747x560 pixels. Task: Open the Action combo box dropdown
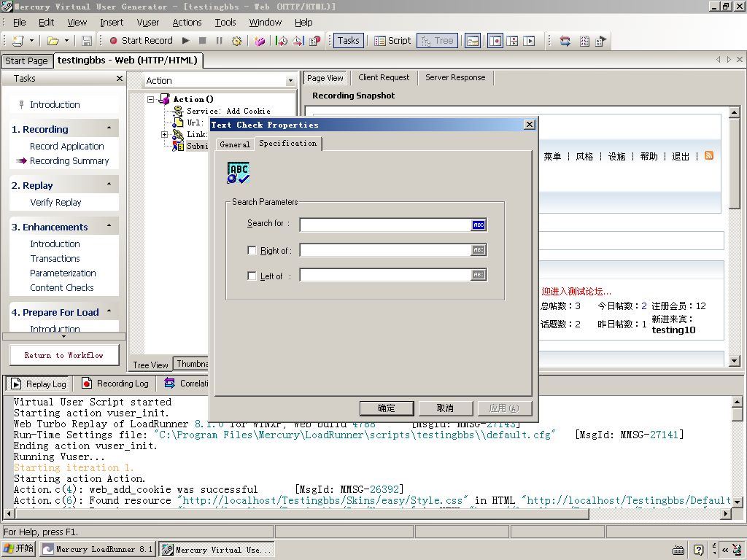[x=290, y=81]
